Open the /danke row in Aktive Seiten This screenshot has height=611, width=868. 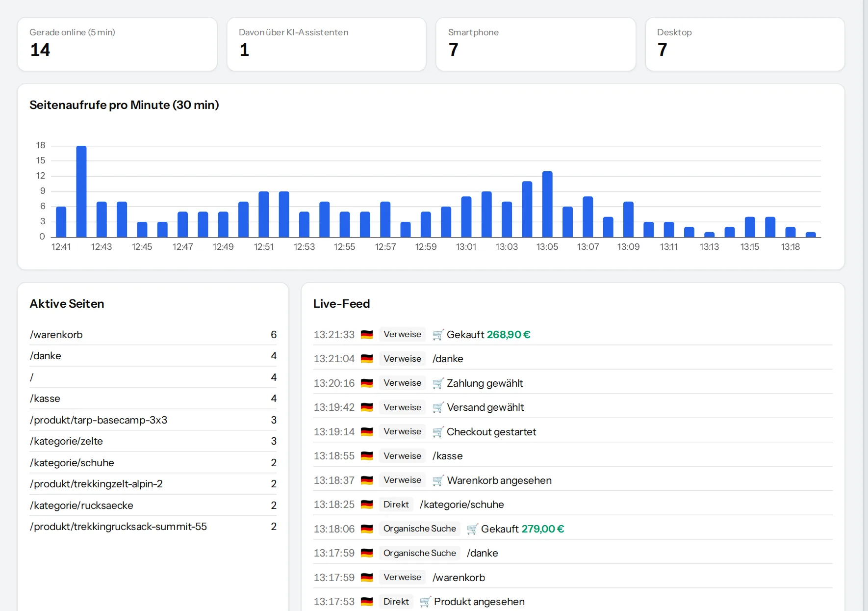(x=153, y=356)
